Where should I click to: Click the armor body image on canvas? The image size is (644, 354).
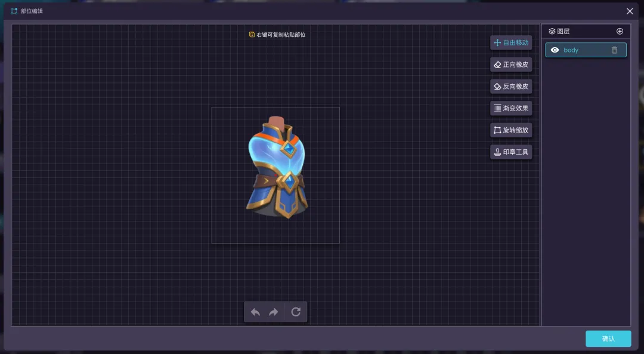277,167
